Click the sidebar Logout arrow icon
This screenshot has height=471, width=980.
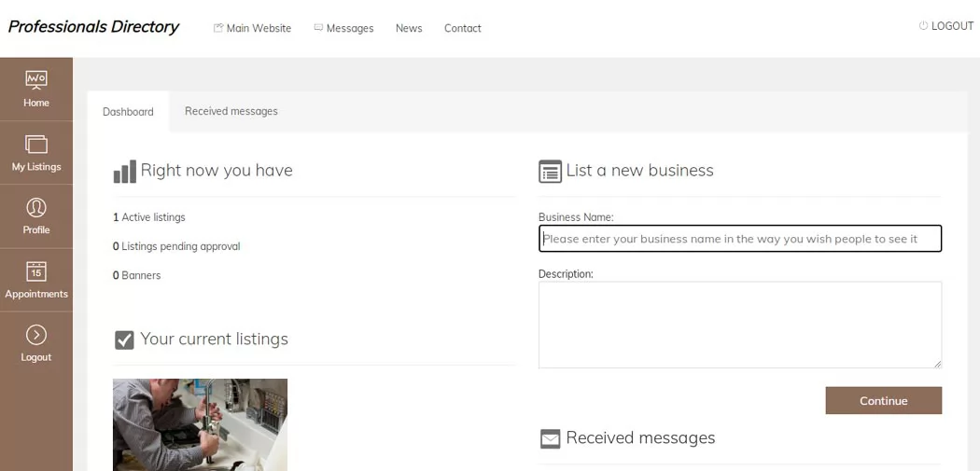(x=36, y=336)
